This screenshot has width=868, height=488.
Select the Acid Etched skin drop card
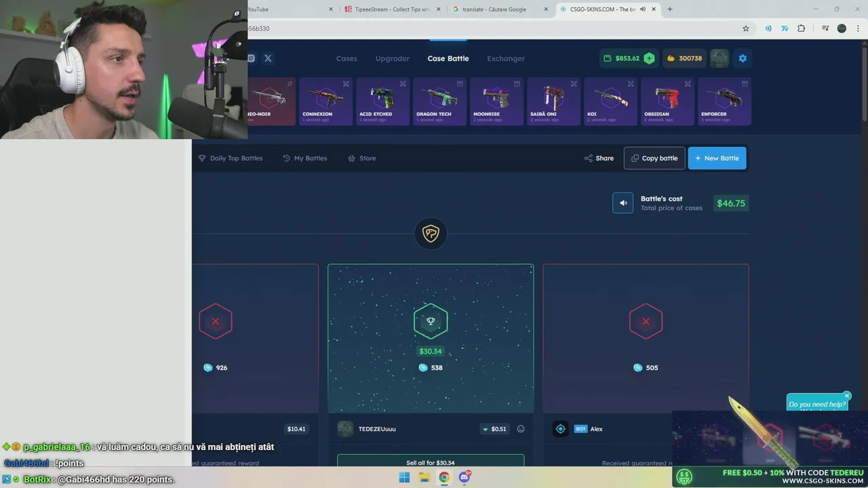pos(383,101)
